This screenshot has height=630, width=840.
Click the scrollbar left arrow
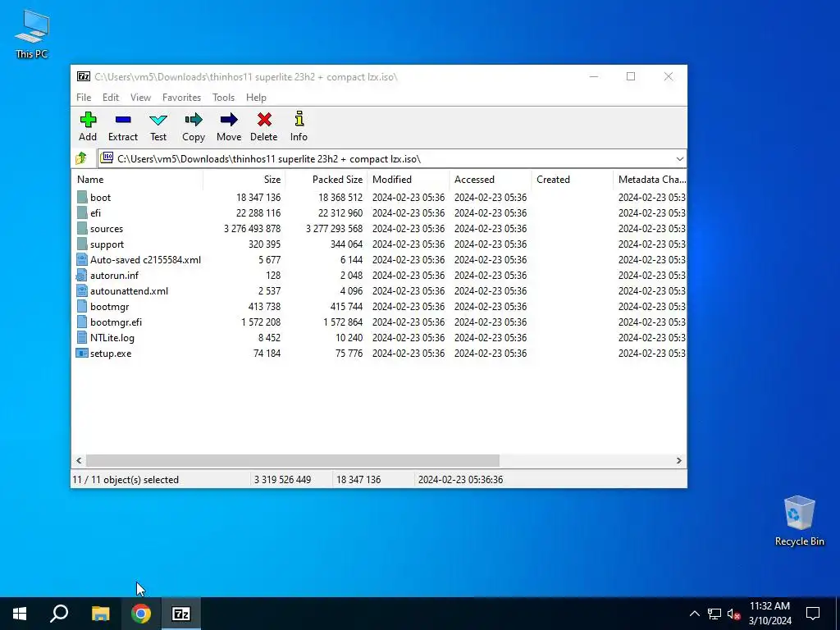click(79, 461)
